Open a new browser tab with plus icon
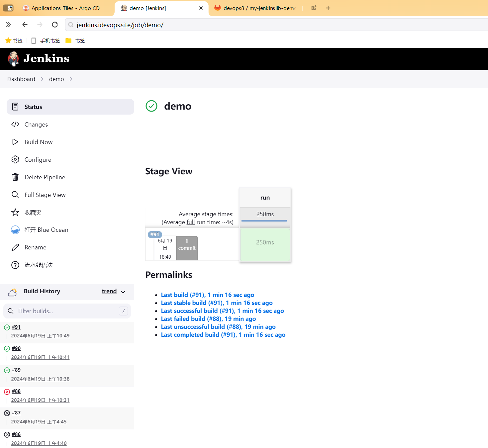The image size is (488, 448). pyautogui.click(x=328, y=8)
